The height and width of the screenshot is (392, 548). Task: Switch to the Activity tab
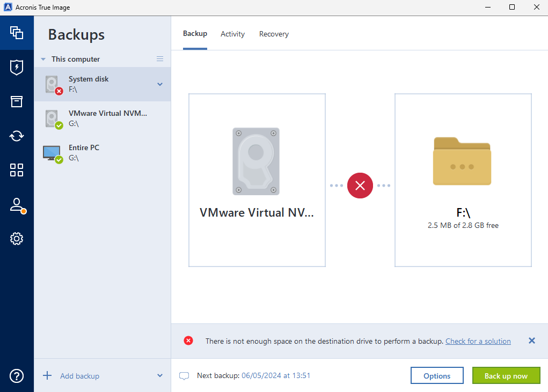coord(232,34)
